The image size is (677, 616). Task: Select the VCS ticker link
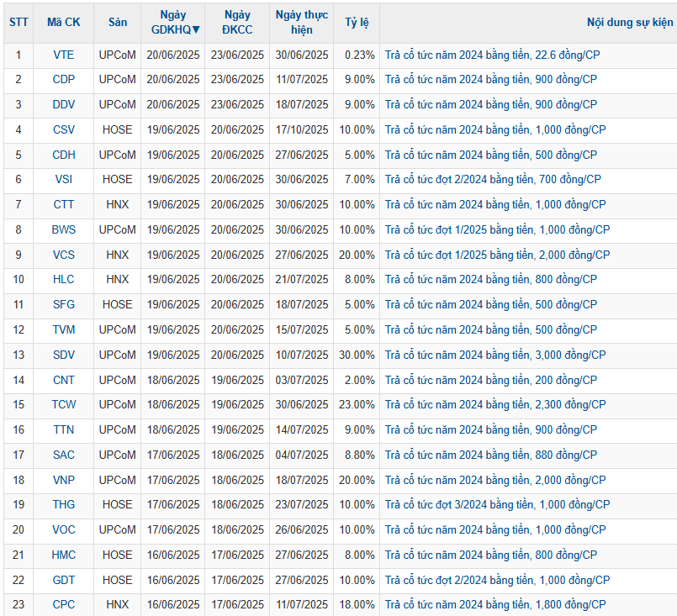tap(63, 255)
